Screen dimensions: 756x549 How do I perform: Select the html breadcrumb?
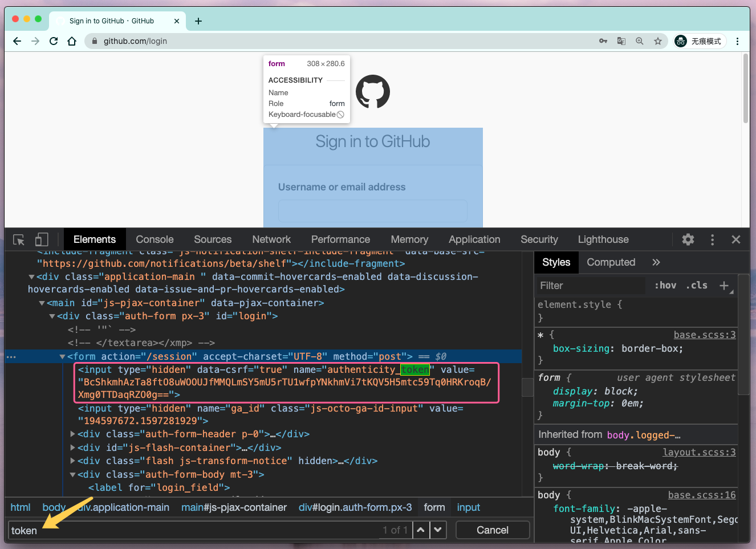(x=21, y=507)
